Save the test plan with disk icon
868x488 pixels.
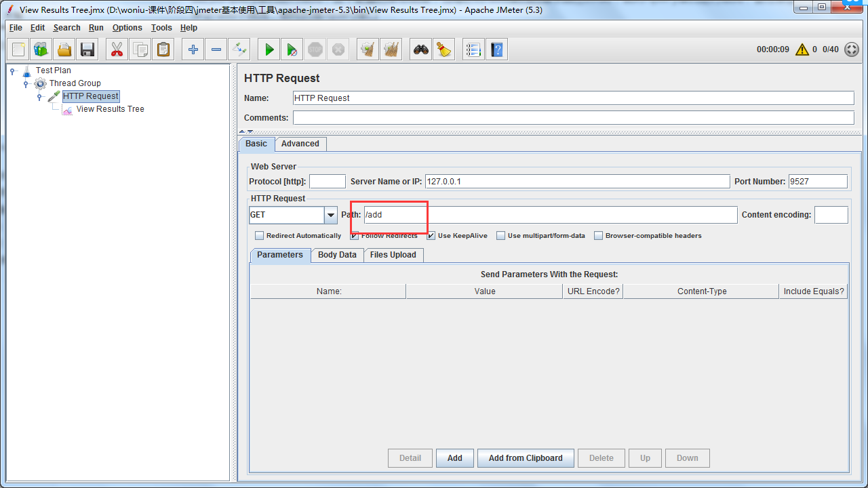[87, 49]
